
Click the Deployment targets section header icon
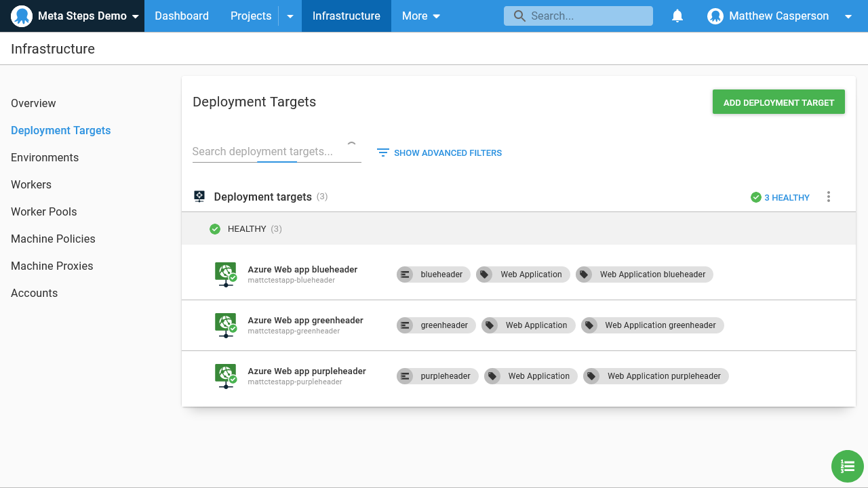pyautogui.click(x=199, y=197)
